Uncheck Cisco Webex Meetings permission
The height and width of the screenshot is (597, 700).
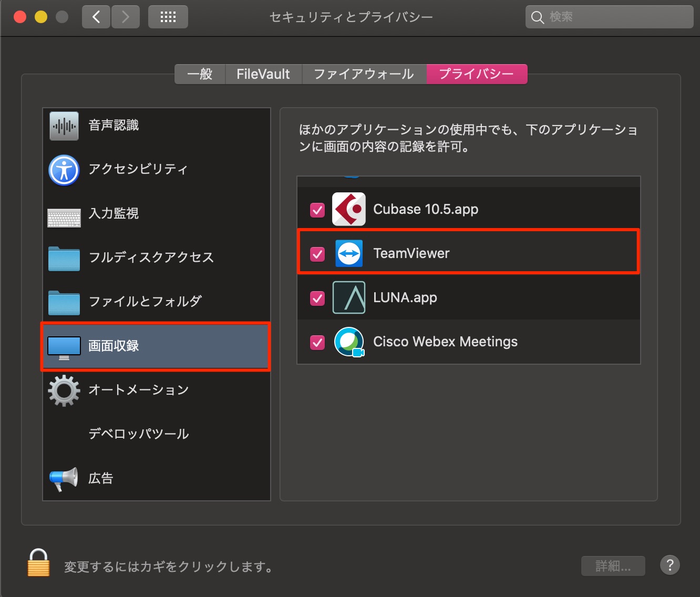pos(317,343)
